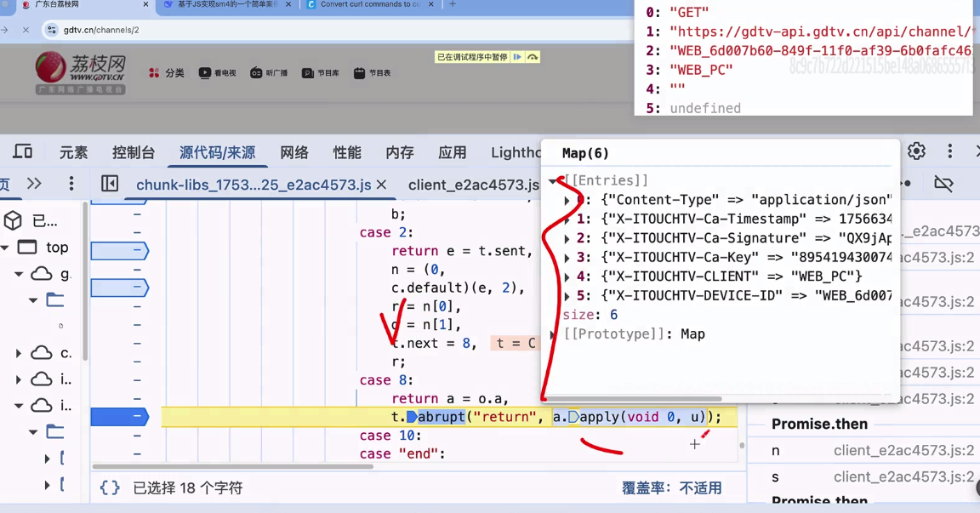Screen dimensions: 980x513
Task: Add breakpoint at 'case "end":' line gutter
Action: [137, 453]
